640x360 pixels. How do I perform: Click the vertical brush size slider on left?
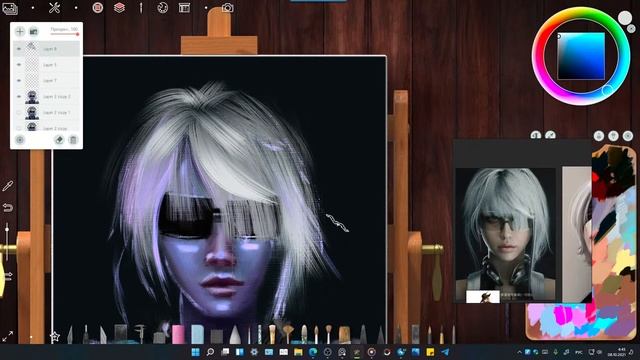click(x=7, y=242)
